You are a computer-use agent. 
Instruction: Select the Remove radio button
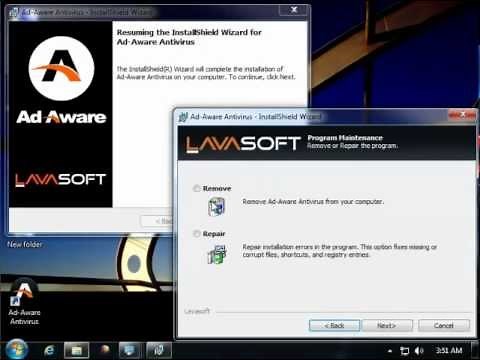point(197,188)
